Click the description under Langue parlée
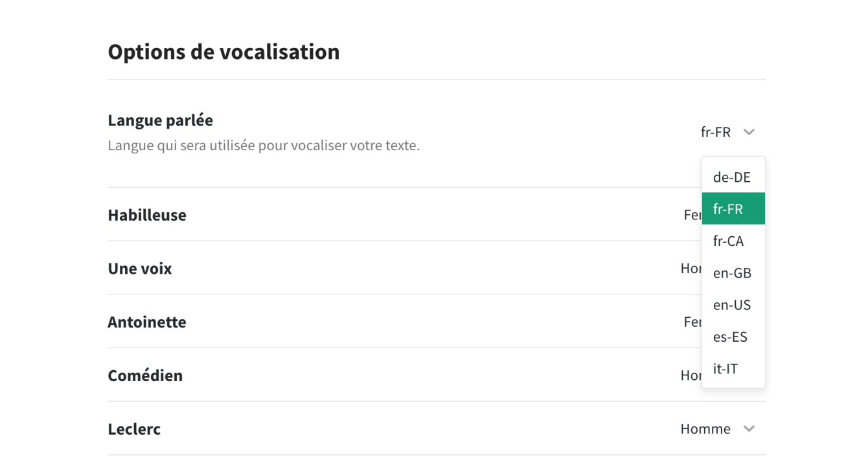Viewport: 868px width, 475px height. point(264,145)
